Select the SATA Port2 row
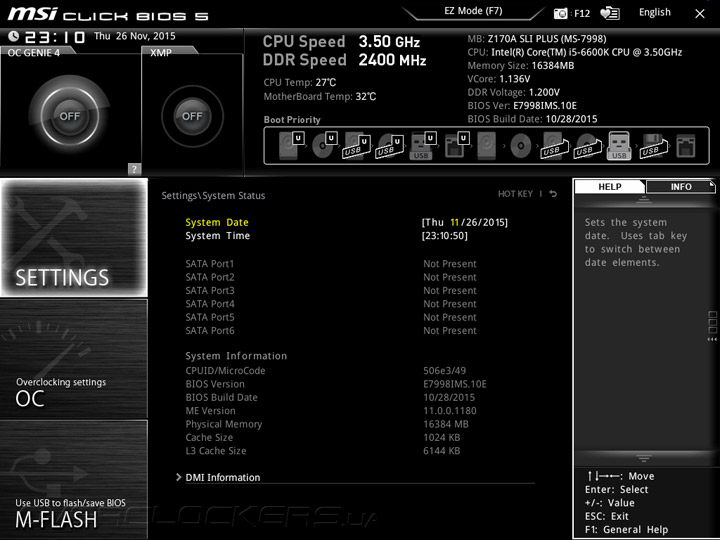 pyautogui.click(x=331, y=277)
